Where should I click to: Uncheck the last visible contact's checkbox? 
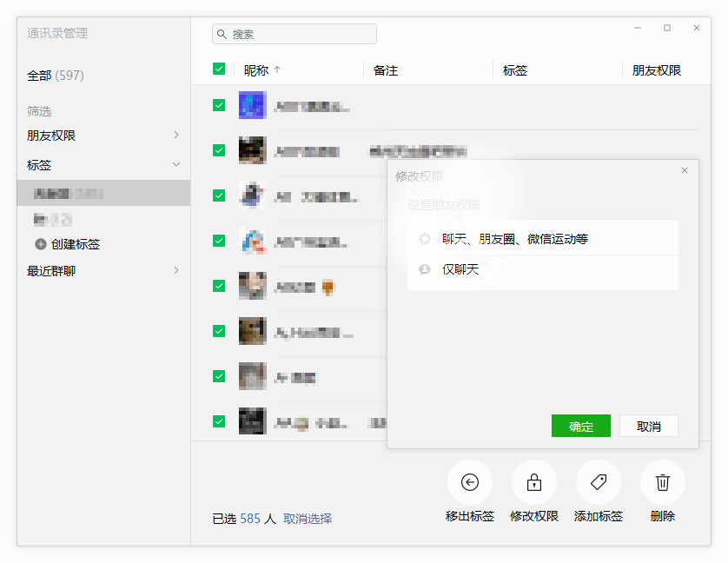[x=219, y=421]
